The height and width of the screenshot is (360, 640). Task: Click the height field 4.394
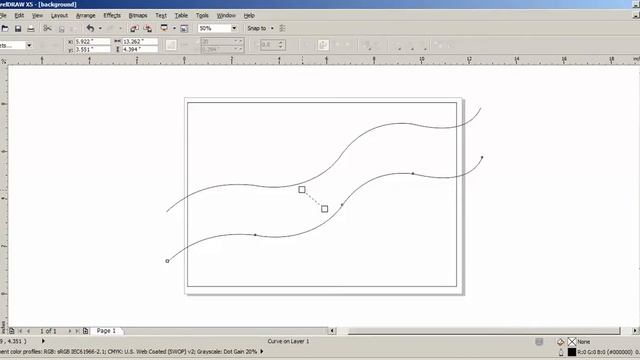(x=140, y=49)
